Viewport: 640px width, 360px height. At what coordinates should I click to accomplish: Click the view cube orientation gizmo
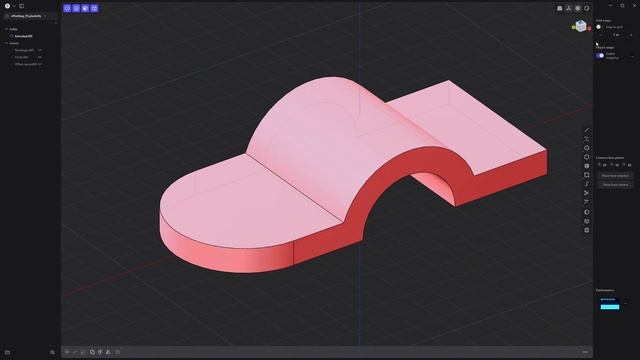click(581, 26)
